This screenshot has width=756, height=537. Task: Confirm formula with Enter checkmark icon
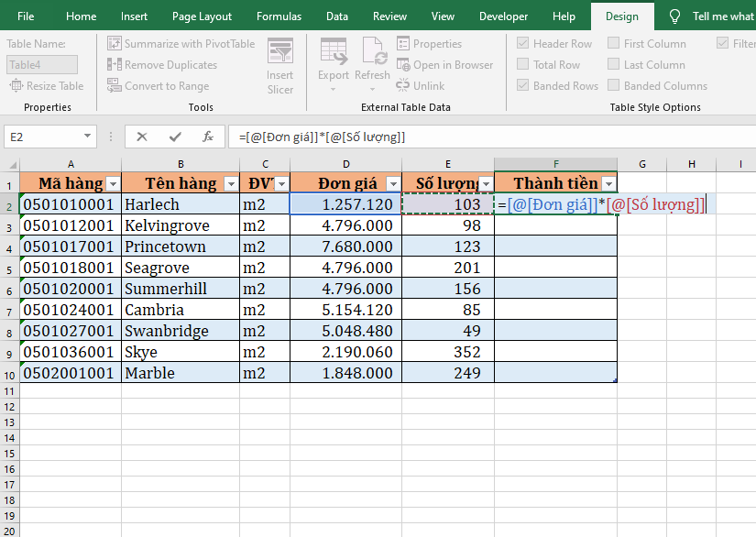175,137
